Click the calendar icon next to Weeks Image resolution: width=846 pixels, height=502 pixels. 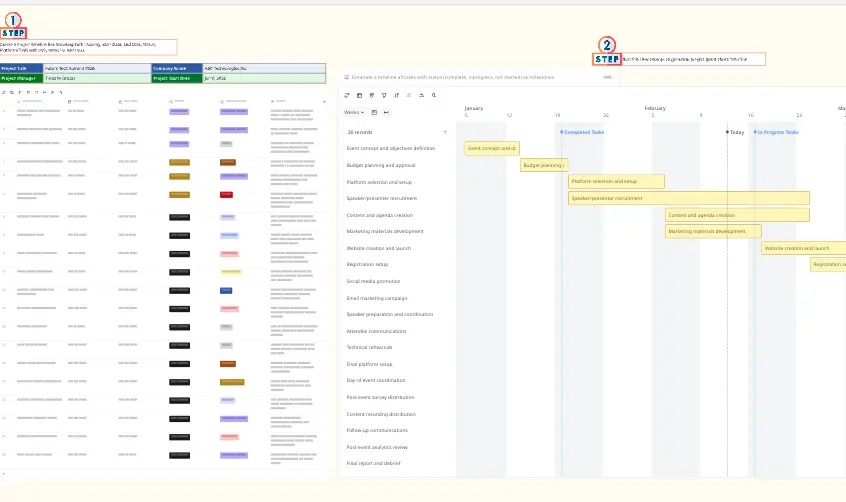pos(374,112)
